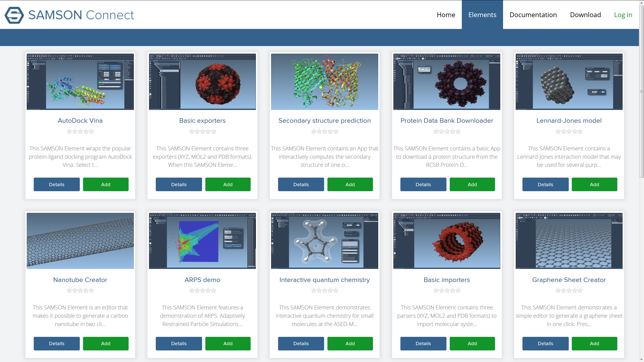
Task: Rate AutoDock Vina with five stars
Action: (92, 131)
